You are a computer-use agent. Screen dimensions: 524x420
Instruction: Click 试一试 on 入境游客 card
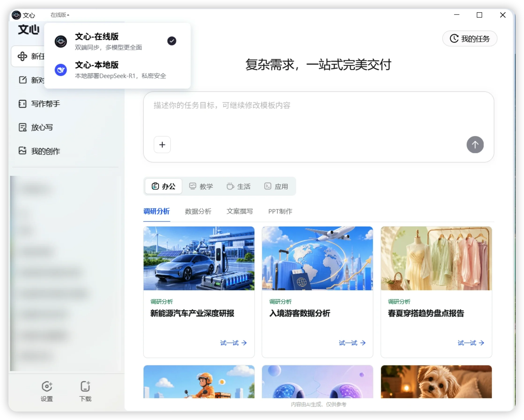pyautogui.click(x=352, y=343)
